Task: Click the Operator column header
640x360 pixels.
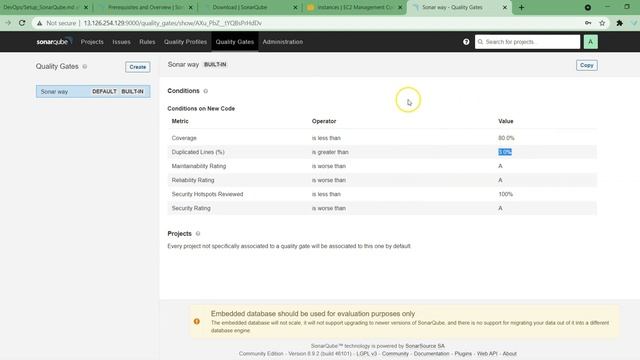Action: (324, 121)
